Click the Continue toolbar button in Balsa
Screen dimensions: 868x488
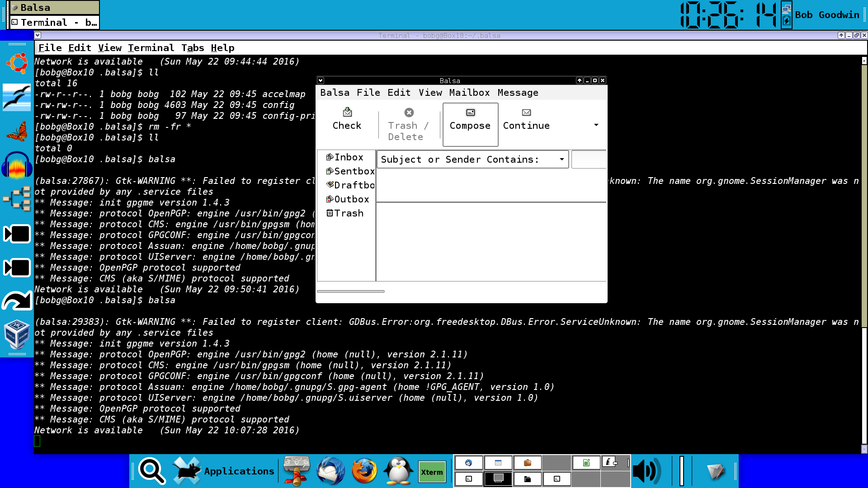click(x=526, y=120)
